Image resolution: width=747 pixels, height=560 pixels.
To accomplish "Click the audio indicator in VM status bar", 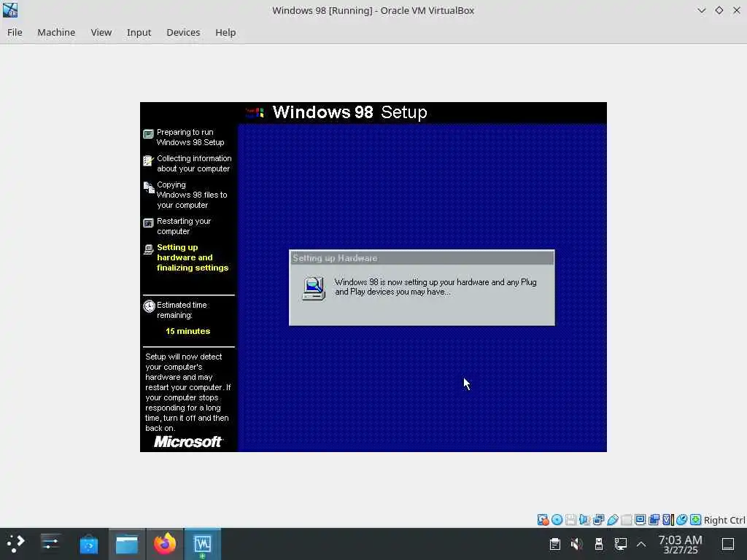I will (584, 519).
